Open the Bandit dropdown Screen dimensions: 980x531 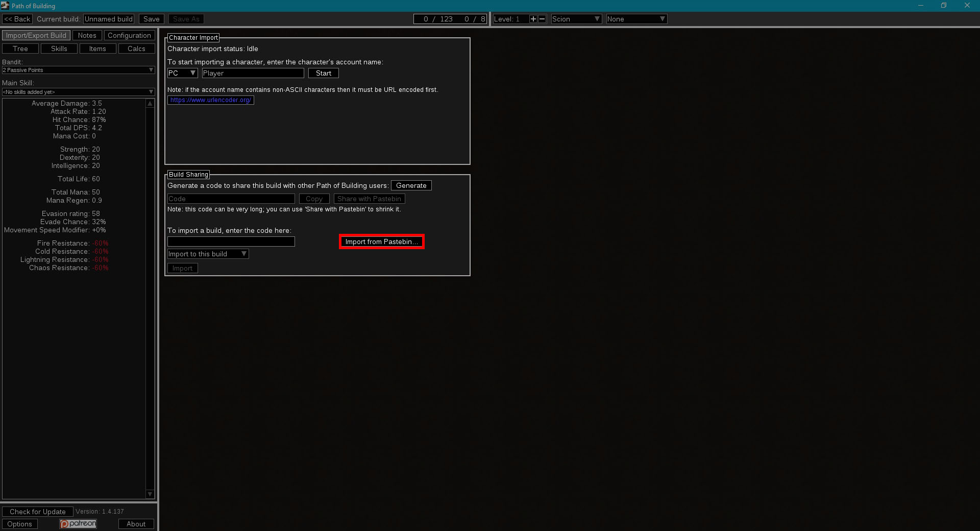[78, 70]
